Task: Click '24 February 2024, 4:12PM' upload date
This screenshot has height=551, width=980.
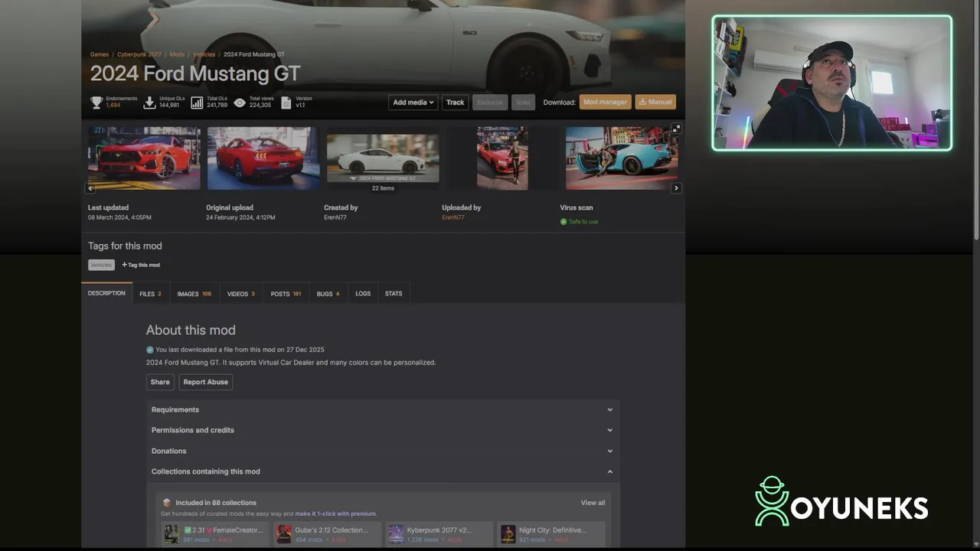Action: click(240, 217)
